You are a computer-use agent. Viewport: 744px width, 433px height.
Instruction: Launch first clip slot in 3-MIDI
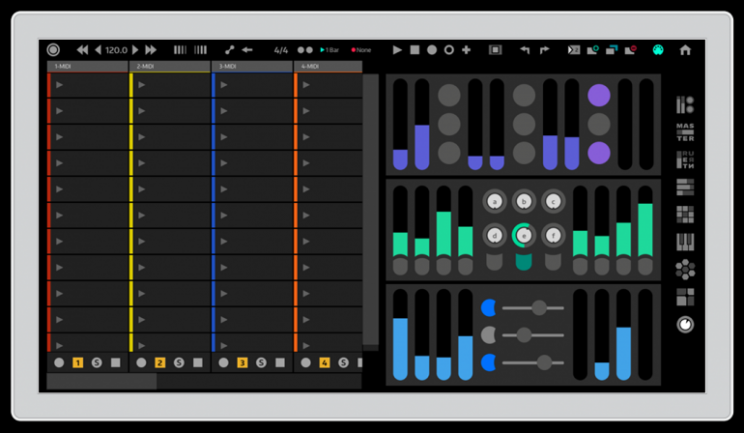click(223, 85)
